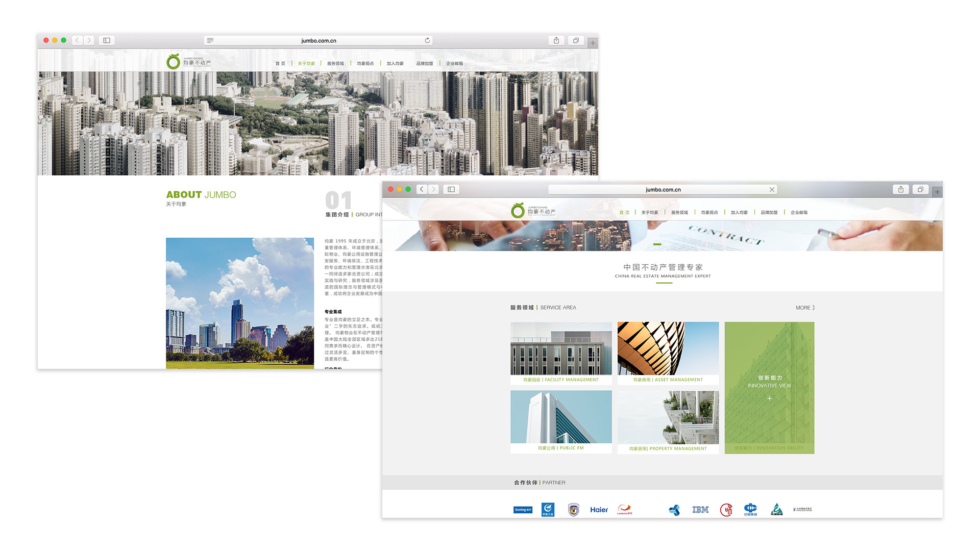The width and height of the screenshot is (980, 551).
Task: Click the city skyline photo in About Jumbo
Action: [x=240, y=303]
